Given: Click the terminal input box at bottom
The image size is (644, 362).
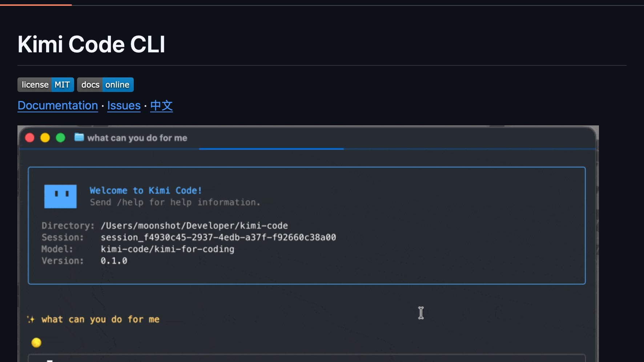Looking at the screenshot, I should pyautogui.click(x=307, y=358).
